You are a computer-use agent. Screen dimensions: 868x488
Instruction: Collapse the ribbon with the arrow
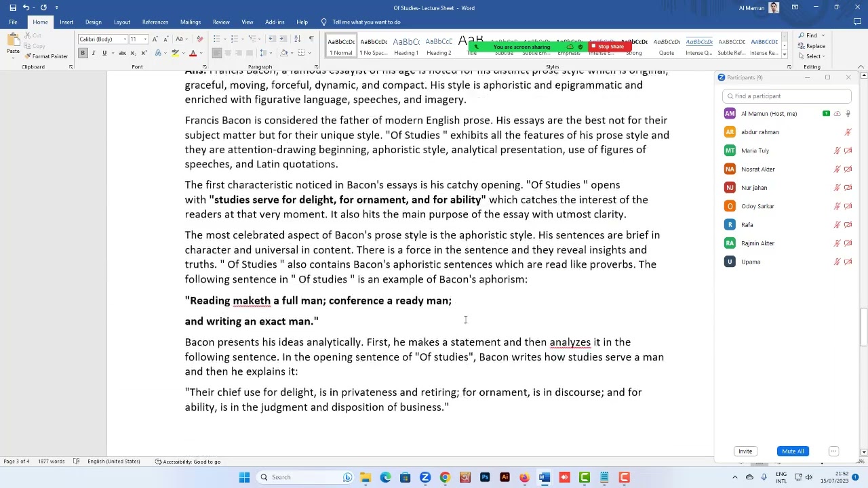tap(861, 67)
